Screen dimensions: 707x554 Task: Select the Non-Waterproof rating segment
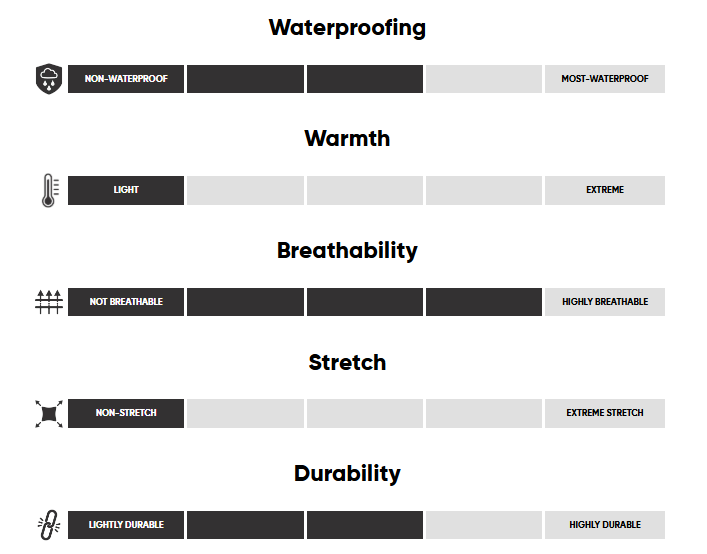pyautogui.click(x=126, y=79)
